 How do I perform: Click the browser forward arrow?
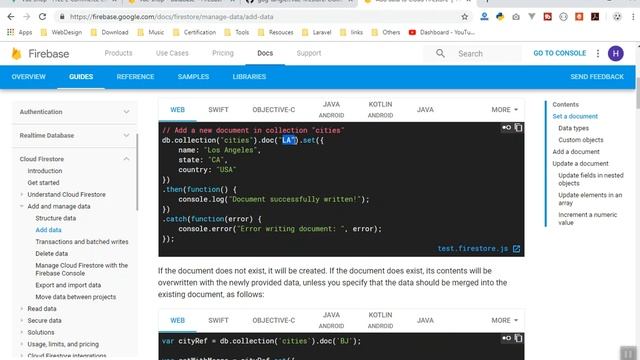pyautogui.click(x=27, y=17)
